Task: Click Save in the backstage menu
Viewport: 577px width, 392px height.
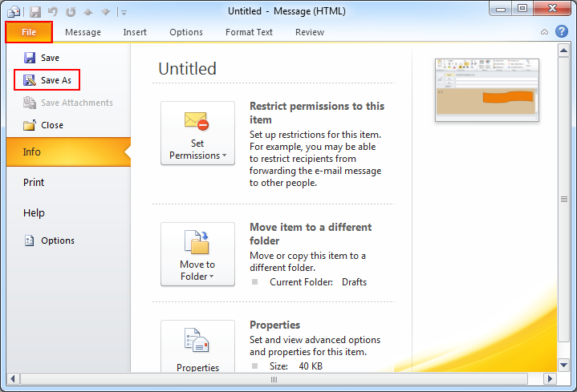Action: tap(42, 58)
